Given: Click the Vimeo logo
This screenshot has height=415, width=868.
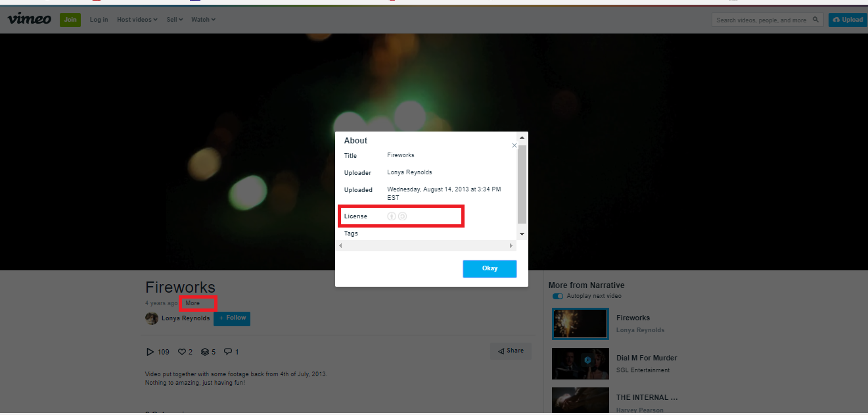Looking at the screenshot, I should click(29, 19).
